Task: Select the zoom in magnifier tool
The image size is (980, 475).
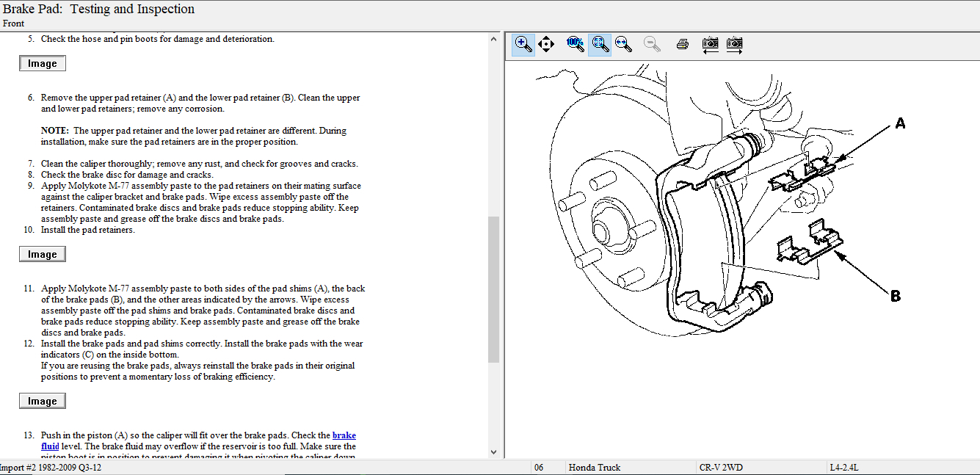Action: (x=523, y=45)
